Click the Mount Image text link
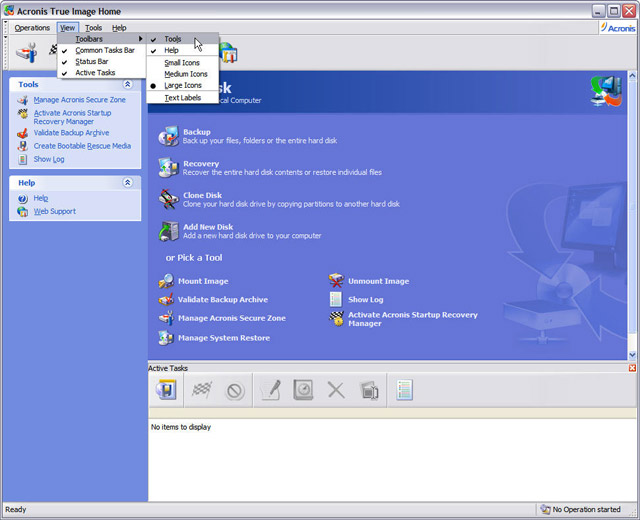 tap(203, 281)
